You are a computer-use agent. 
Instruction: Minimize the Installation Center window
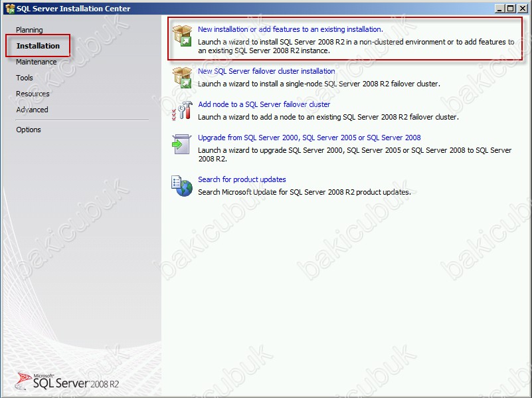tap(499, 8)
